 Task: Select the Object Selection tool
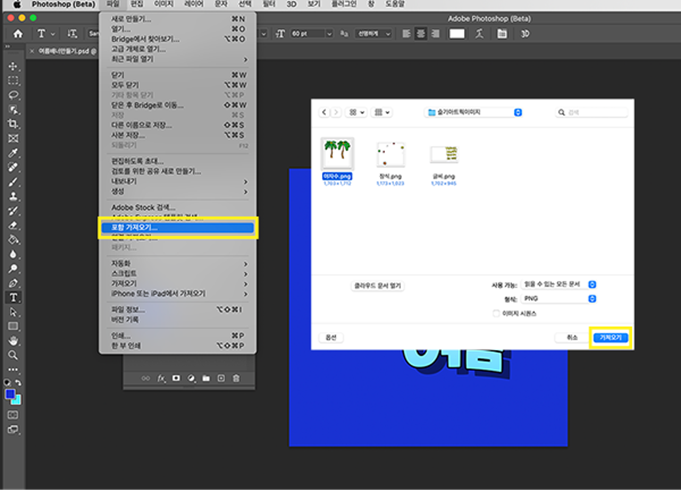click(x=13, y=109)
